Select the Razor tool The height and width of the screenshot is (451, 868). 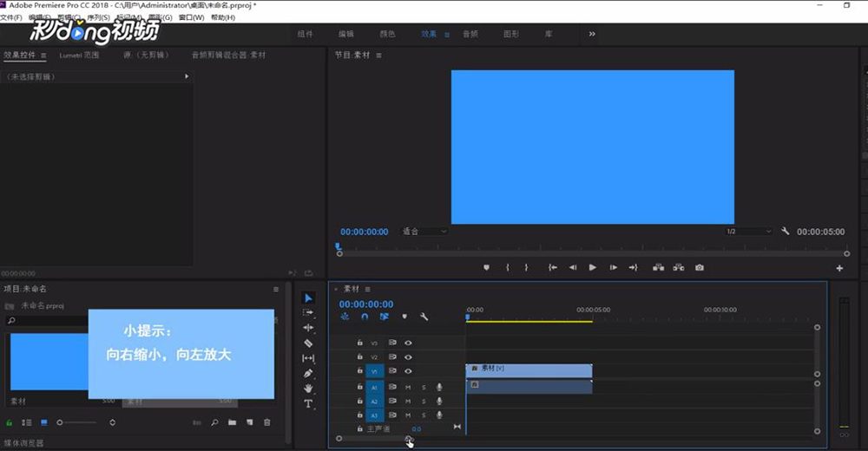[x=308, y=343]
